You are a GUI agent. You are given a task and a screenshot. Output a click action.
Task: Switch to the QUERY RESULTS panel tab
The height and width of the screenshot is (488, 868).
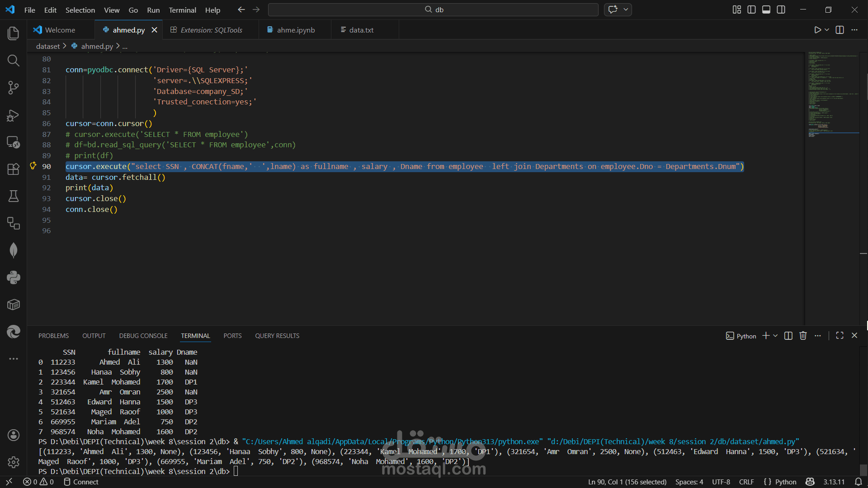pos(277,336)
